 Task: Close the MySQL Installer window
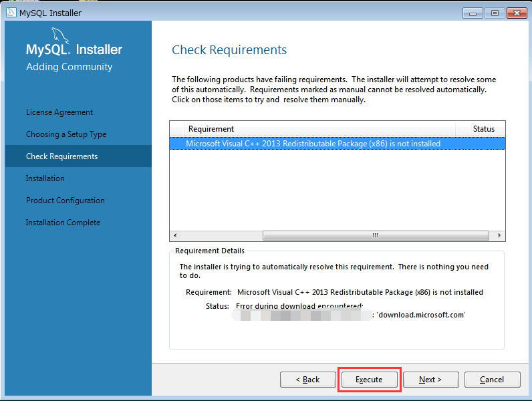517,13
